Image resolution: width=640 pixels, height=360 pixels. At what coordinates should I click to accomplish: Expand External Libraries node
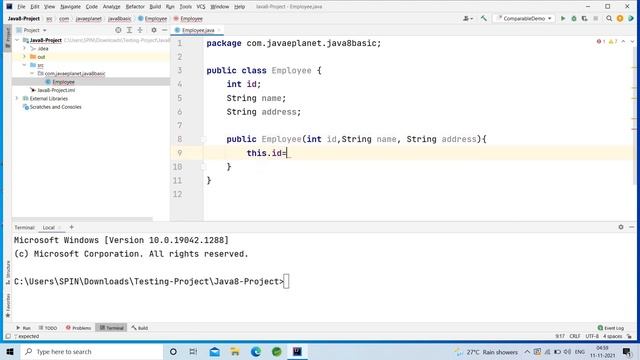17,98
